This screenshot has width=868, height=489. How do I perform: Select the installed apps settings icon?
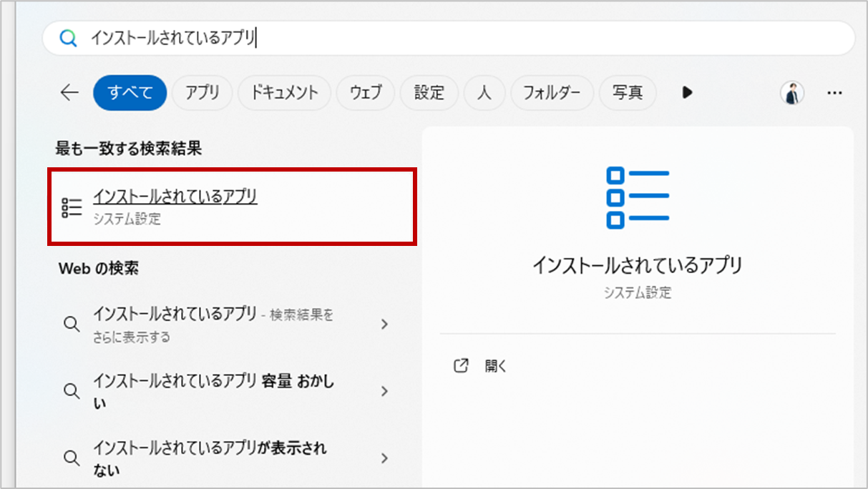coord(72,207)
